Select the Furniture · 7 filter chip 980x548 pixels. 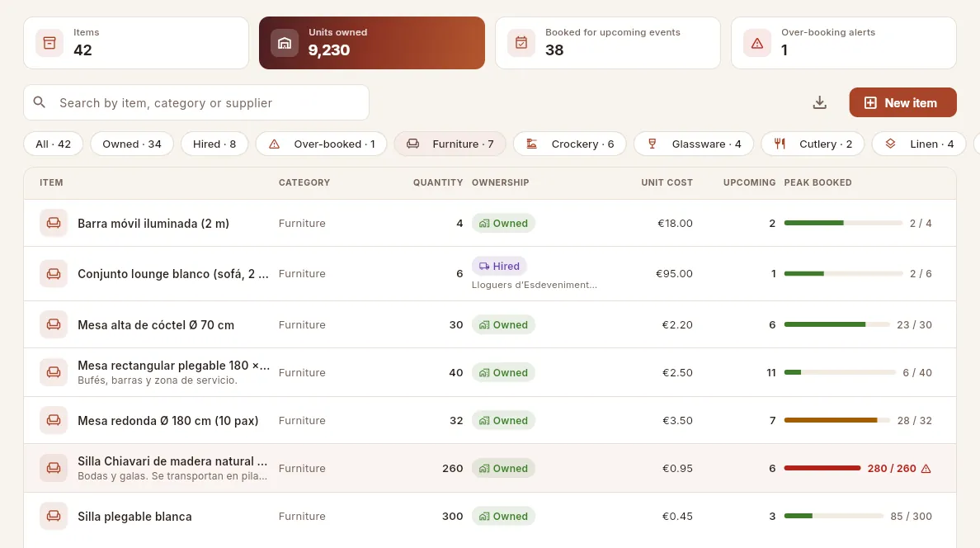tap(450, 144)
